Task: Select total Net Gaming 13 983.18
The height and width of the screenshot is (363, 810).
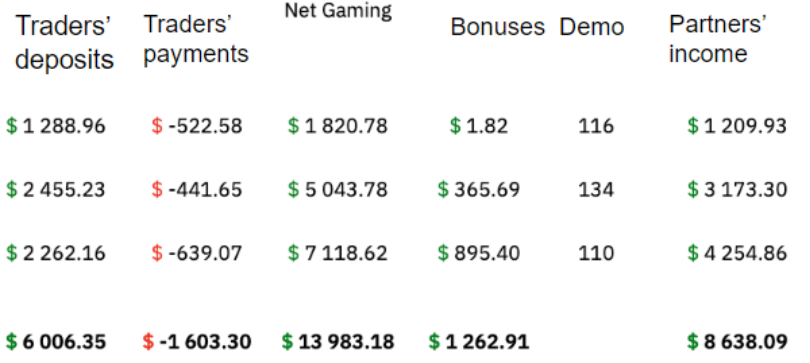Action: [x=338, y=341]
